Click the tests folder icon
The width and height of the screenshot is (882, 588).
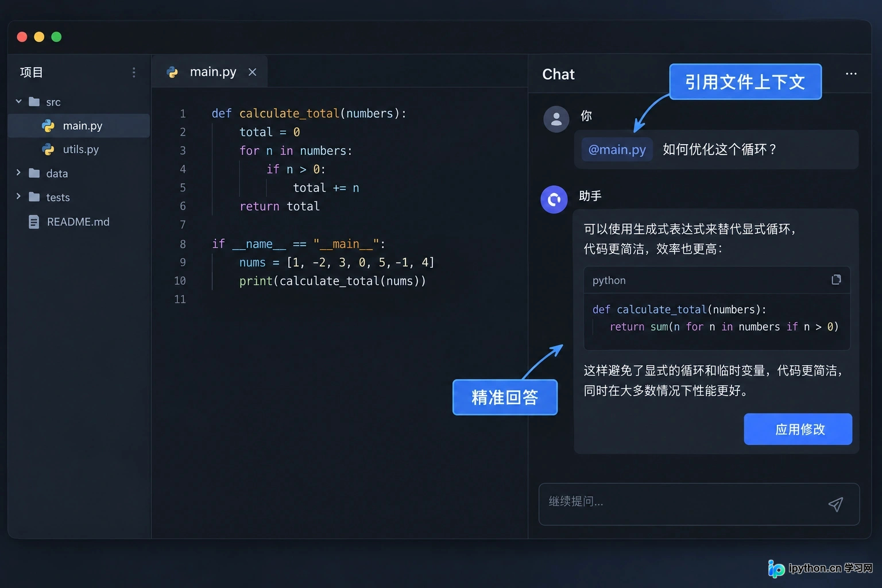pyautogui.click(x=34, y=197)
